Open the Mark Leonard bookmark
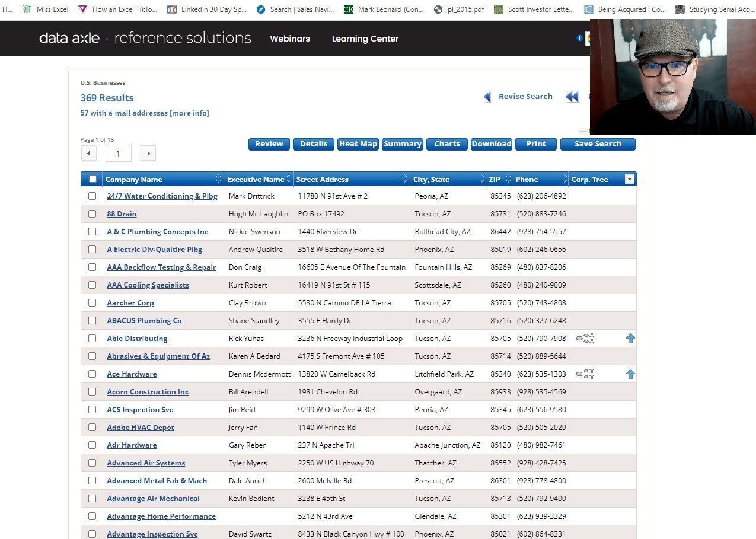This screenshot has height=539, width=756. pyautogui.click(x=384, y=9)
